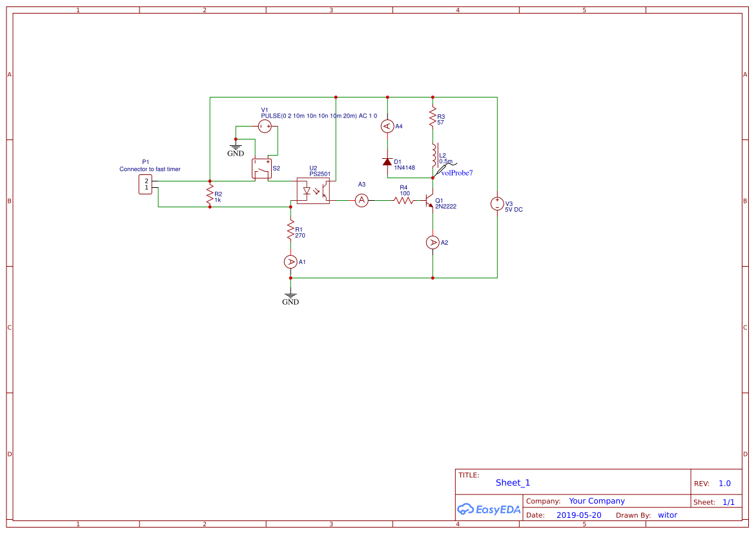
Task: Select the 'S2' designator label
Action: tap(276, 169)
